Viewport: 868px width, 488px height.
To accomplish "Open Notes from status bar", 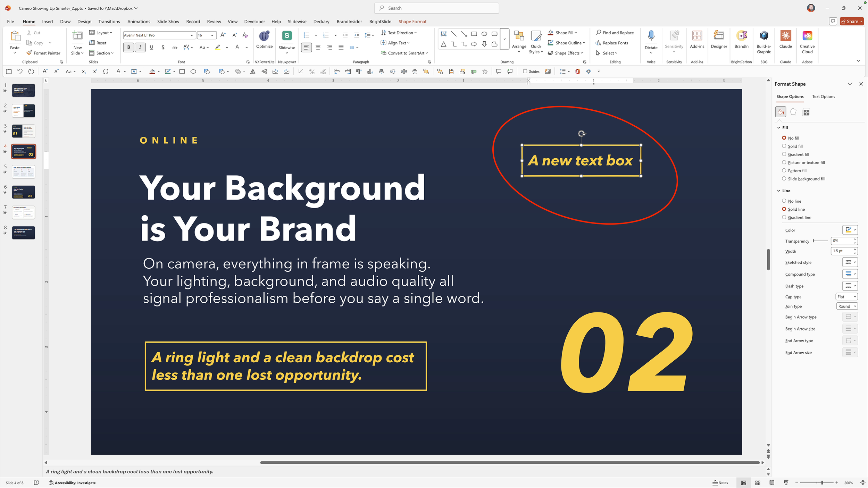I will coord(720,482).
